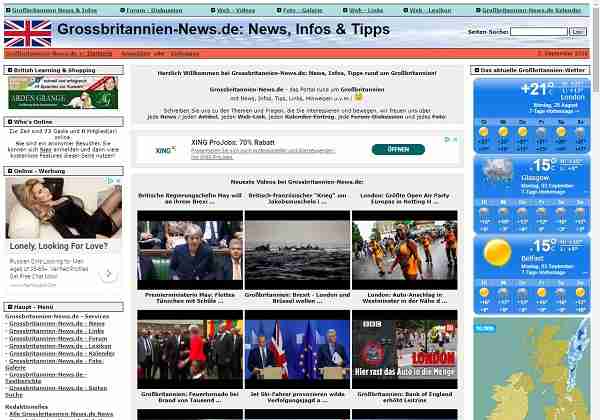The height and width of the screenshot is (420, 600).
Task: Open Web - Links in the top navigation
Action: [x=366, y=10]
